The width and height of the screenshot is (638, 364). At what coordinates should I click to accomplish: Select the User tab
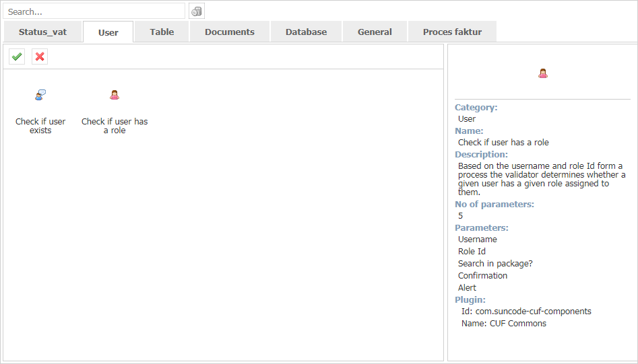click(x=108, y=32)
